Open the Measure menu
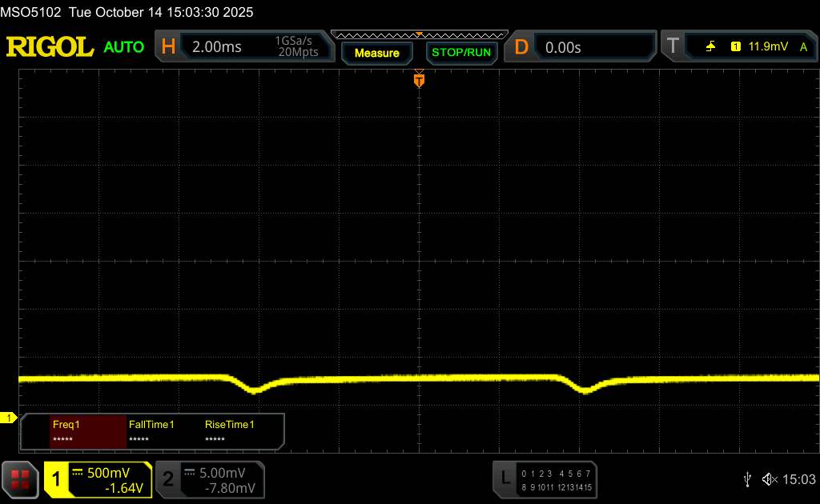 [x=376, y=53]
